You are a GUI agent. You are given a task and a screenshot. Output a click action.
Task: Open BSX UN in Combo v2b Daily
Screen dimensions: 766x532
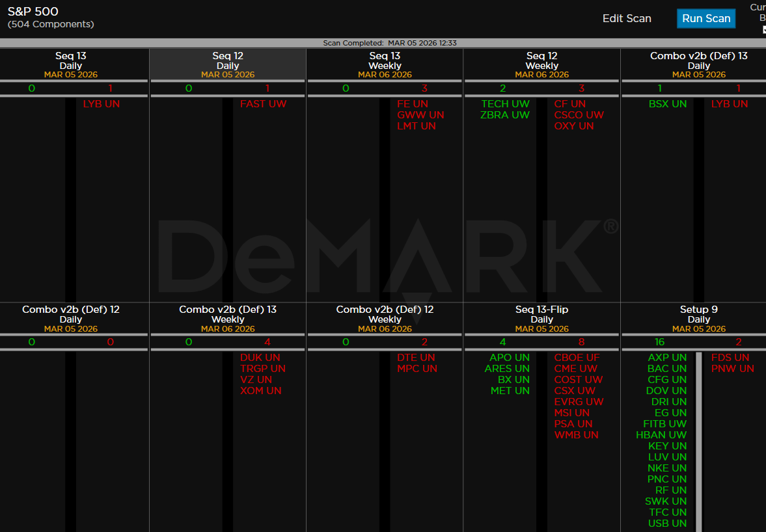click(667, 104)
